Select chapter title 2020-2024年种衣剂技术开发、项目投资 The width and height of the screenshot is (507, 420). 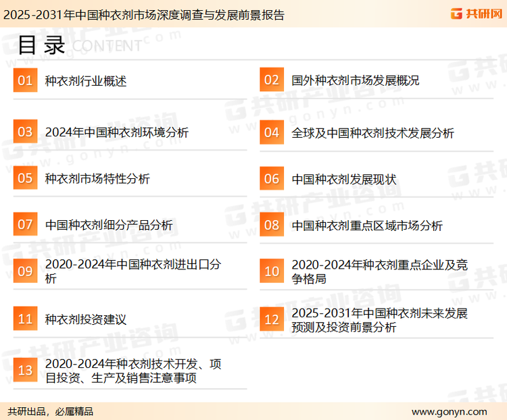coord(133,371)
